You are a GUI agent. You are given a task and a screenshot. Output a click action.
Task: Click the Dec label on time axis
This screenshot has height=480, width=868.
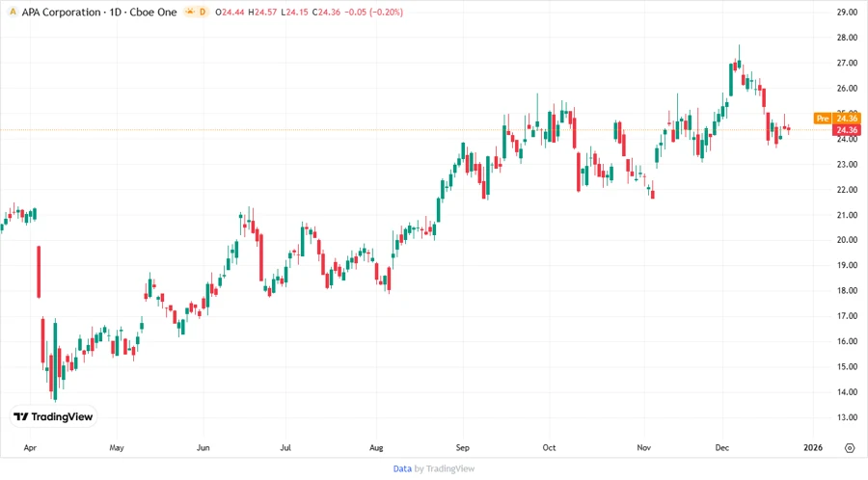[x=722, y=448]
